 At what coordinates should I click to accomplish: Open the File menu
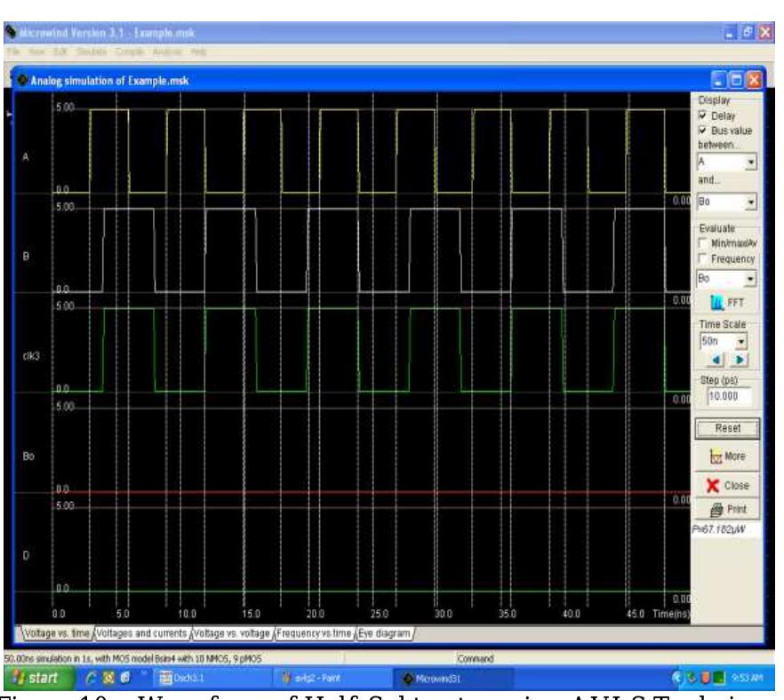point(13,52)
